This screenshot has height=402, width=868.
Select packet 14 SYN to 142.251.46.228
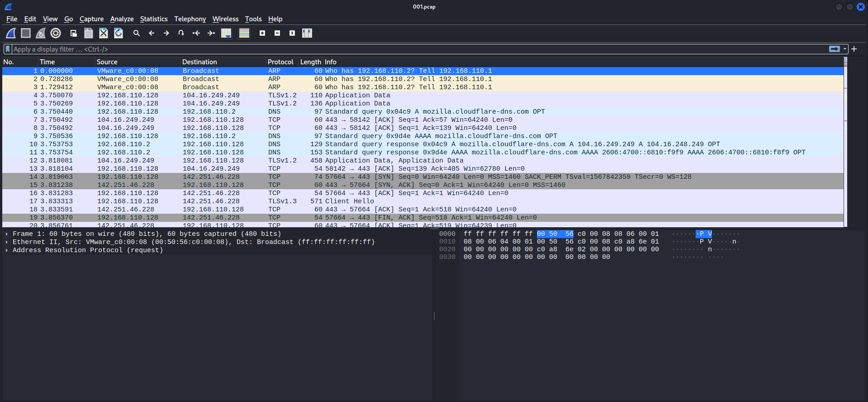[x=423, y=177]
